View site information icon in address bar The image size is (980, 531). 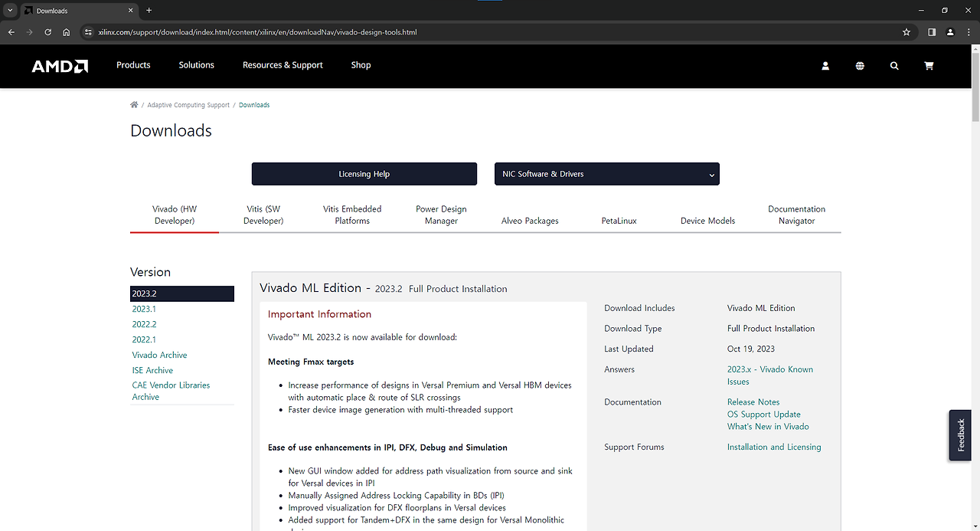[88, 32]
